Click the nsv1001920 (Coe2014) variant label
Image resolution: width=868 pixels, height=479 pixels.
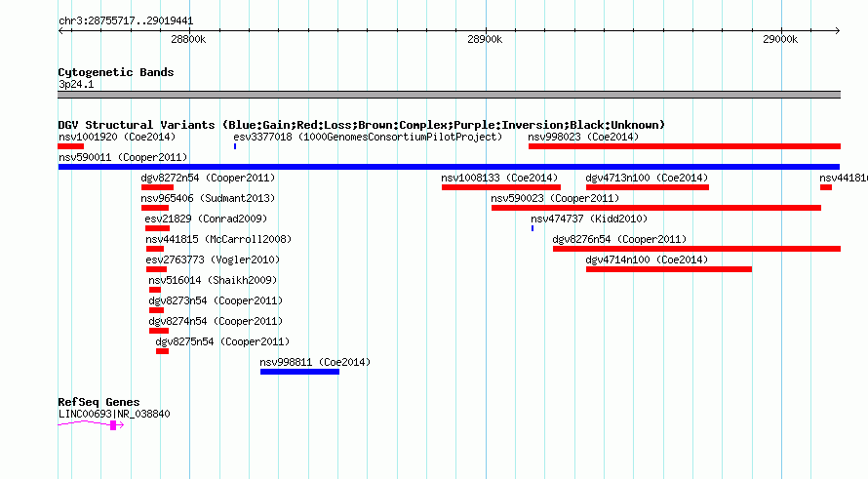click(x=117, y=137)
